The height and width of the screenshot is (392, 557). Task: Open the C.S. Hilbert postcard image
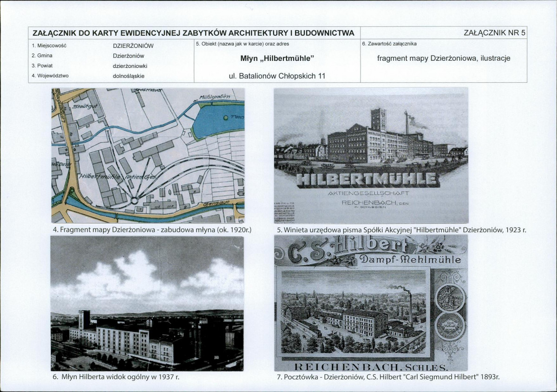tap(371, 303)
